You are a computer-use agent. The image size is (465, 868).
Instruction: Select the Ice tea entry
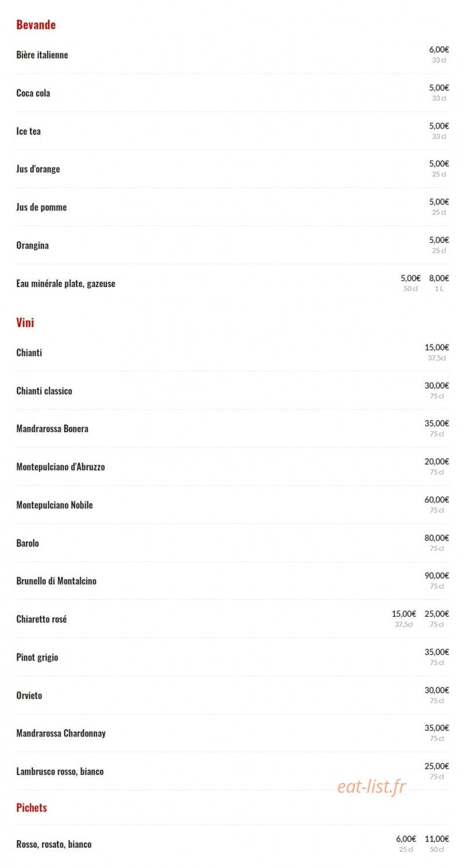tap(28, 131)
